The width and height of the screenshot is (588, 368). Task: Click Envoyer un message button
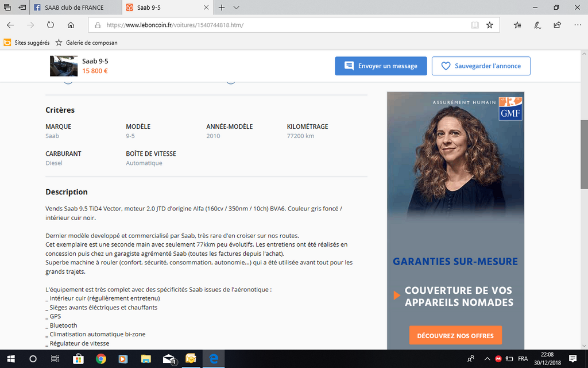[381, 66]
